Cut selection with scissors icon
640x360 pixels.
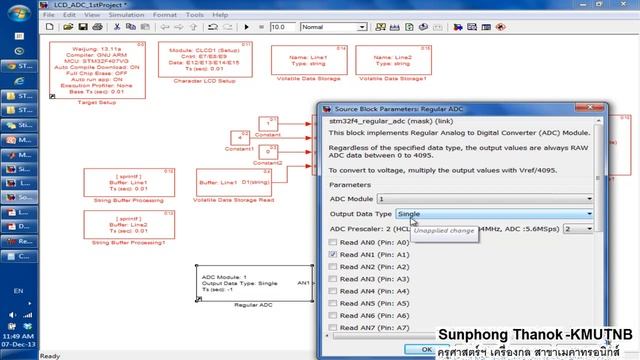117,27
